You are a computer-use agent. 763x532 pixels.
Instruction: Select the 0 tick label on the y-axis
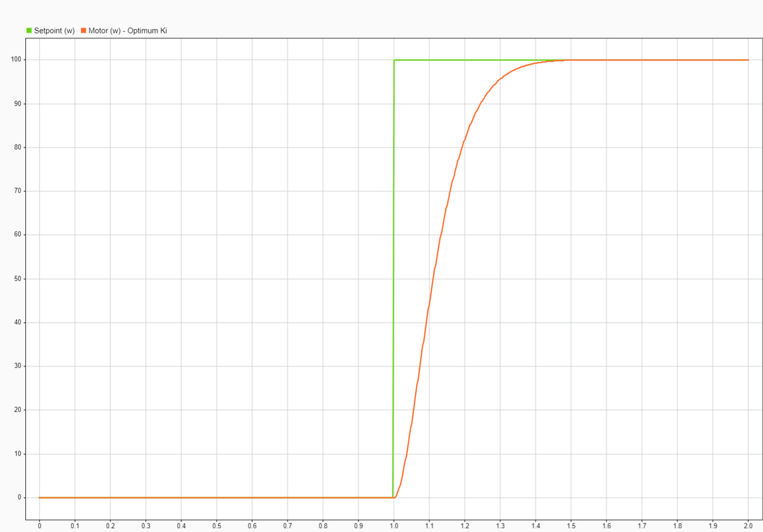coord(20,498)
